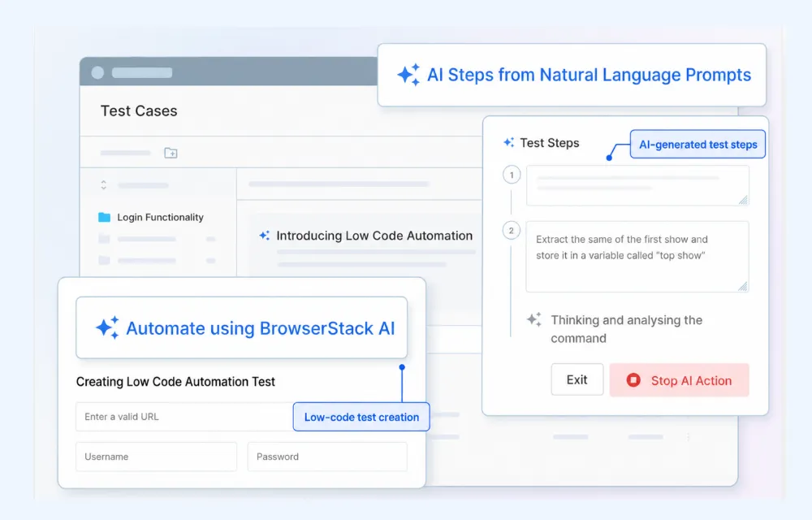The image size is (812, 520).
Task: Select the step 2 number circle
Action: (512, 231)
